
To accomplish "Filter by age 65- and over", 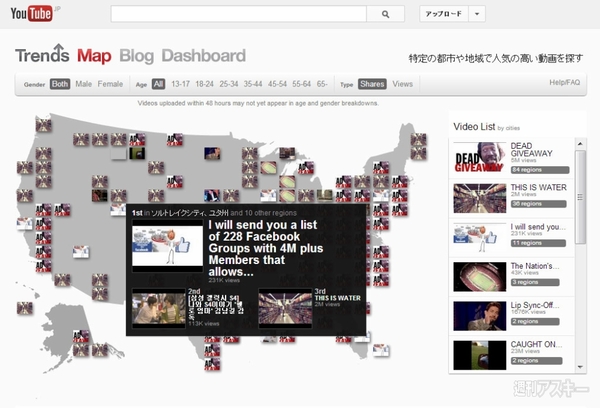I will tap(322, 84).
